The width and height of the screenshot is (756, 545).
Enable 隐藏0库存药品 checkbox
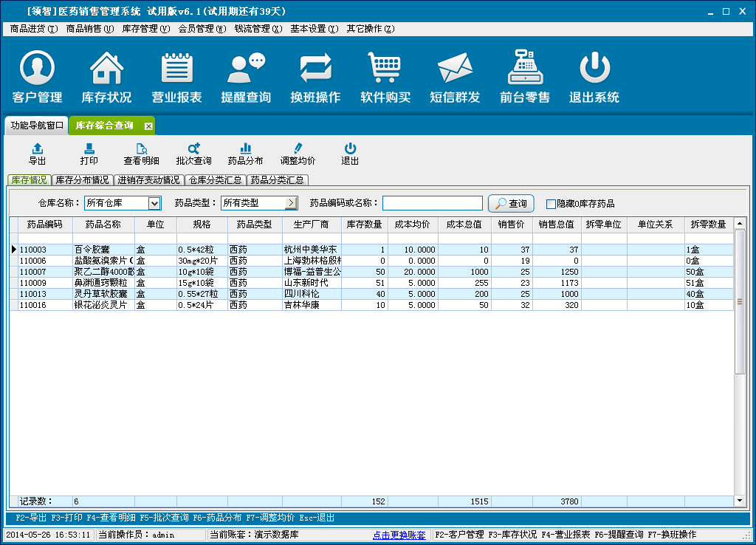(551, 204)
